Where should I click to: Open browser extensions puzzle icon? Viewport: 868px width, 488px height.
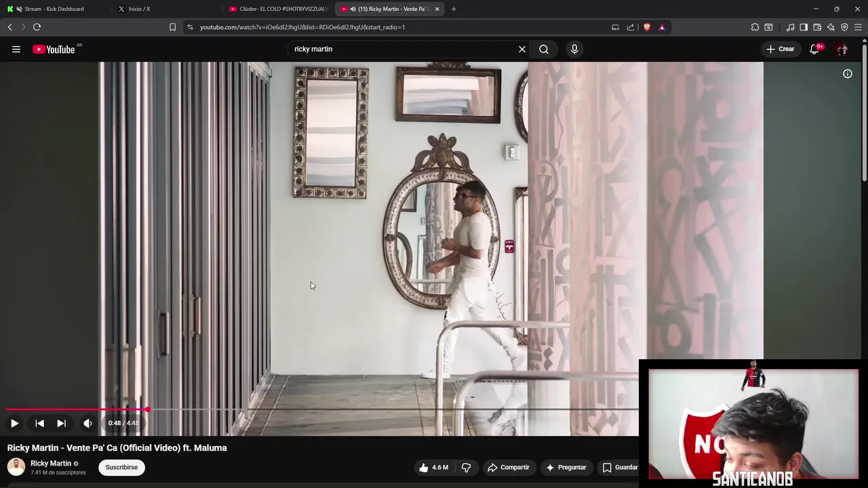pos(755,27)
